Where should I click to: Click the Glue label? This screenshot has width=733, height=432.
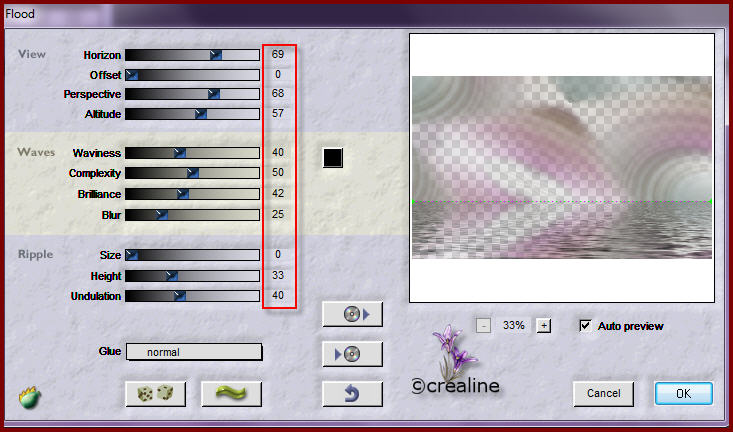(x=110, y=351)
